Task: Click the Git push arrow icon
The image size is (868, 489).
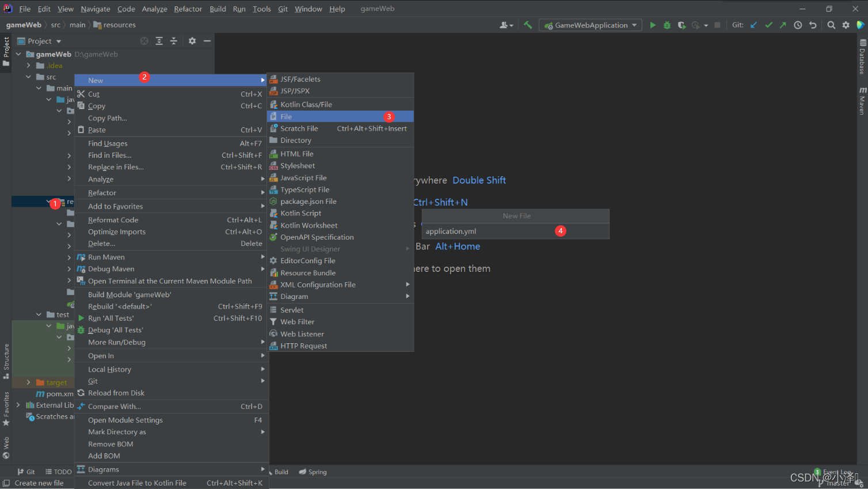Action: 783,25
